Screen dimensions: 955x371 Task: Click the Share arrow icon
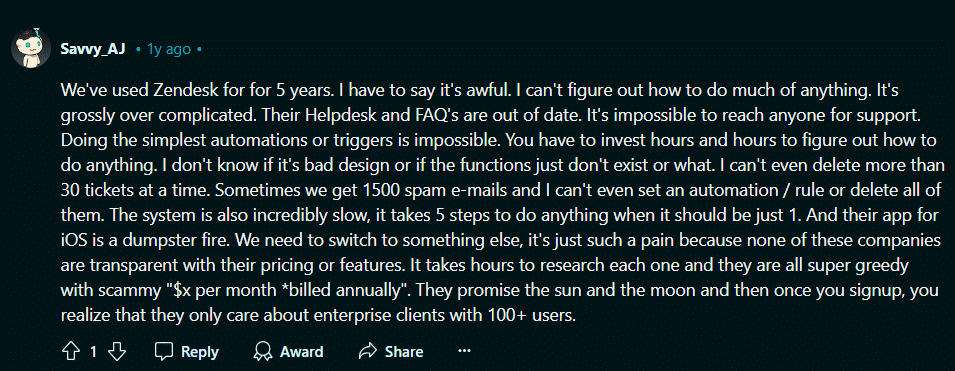[368, 352]
